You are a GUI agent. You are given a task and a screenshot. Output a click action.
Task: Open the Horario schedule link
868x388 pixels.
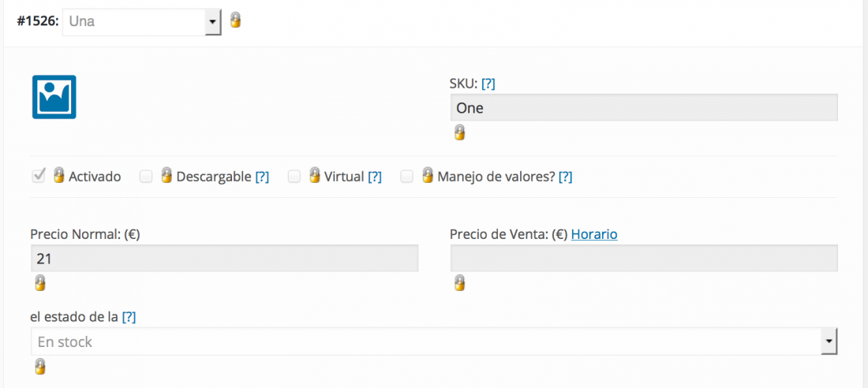pyautogui.click(x=594, y=235)
